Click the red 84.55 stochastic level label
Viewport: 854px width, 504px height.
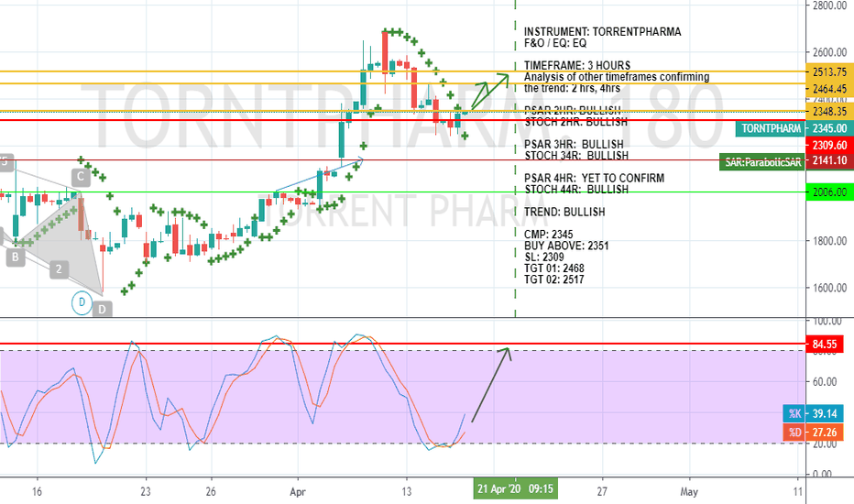tap(825, 345)
